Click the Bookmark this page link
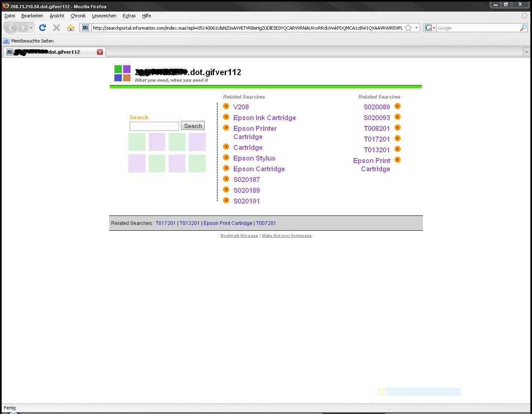This screenshot has width=532, height=414. tap(239, 236)
